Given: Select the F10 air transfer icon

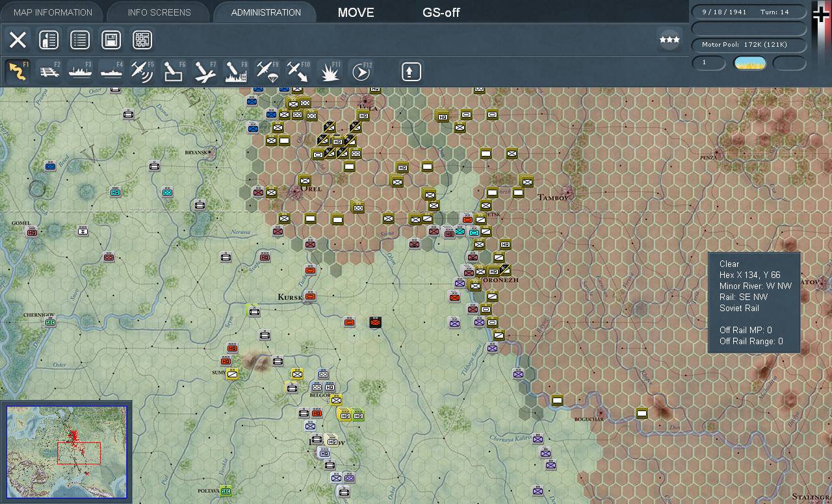Looking at the screenshot, I should click(299, 71).
